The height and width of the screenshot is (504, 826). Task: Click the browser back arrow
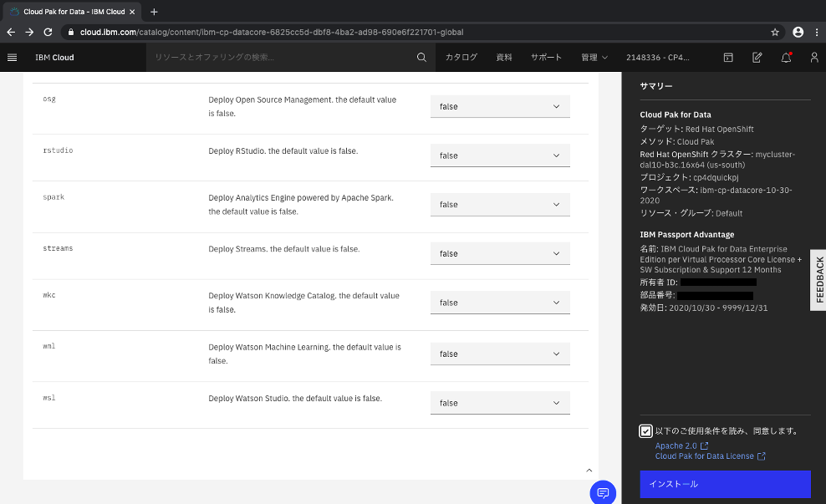[11, 32]
